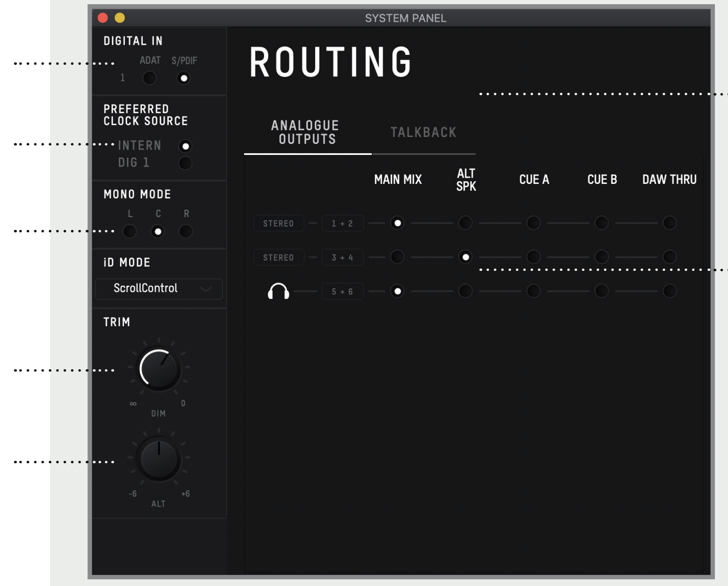Click the ROUTING heading
Screen dimensions: 728x586
pyautogui.click(x=331, y=62)
